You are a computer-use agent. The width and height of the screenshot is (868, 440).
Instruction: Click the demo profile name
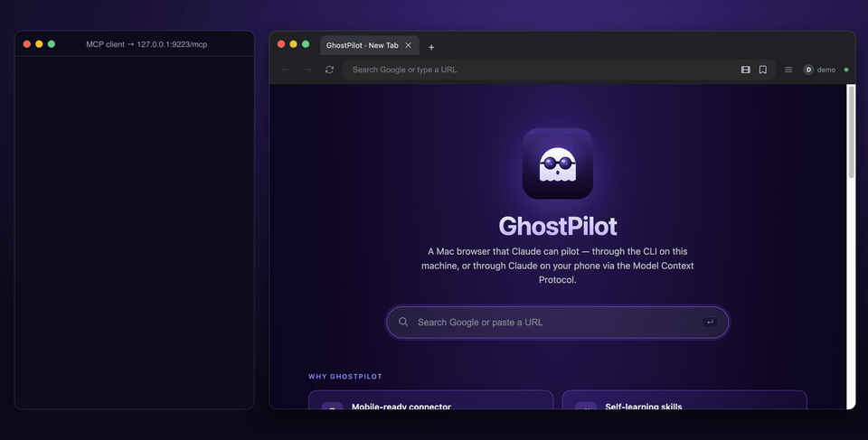pos(826,70)
